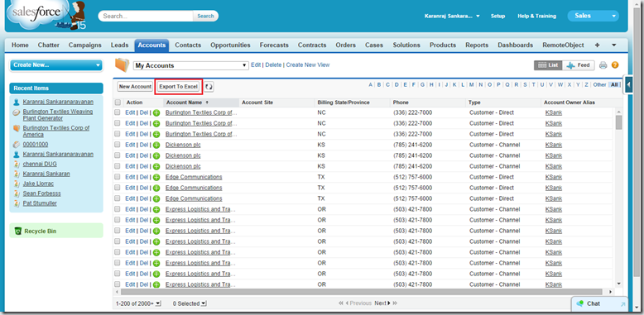The width and height of the screenshot is (644, 315).
Task: Collapse the right side panel arrow
Action: click(x=629, y=85)
